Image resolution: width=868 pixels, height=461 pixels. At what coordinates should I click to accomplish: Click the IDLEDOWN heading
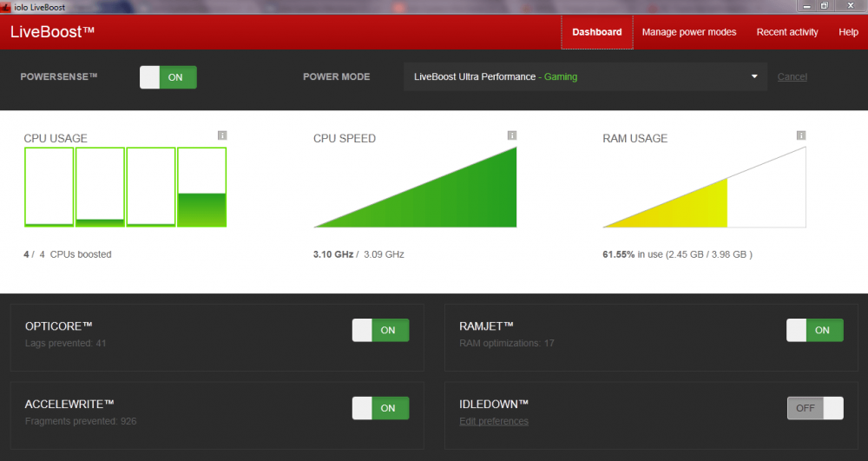[494, 405]
